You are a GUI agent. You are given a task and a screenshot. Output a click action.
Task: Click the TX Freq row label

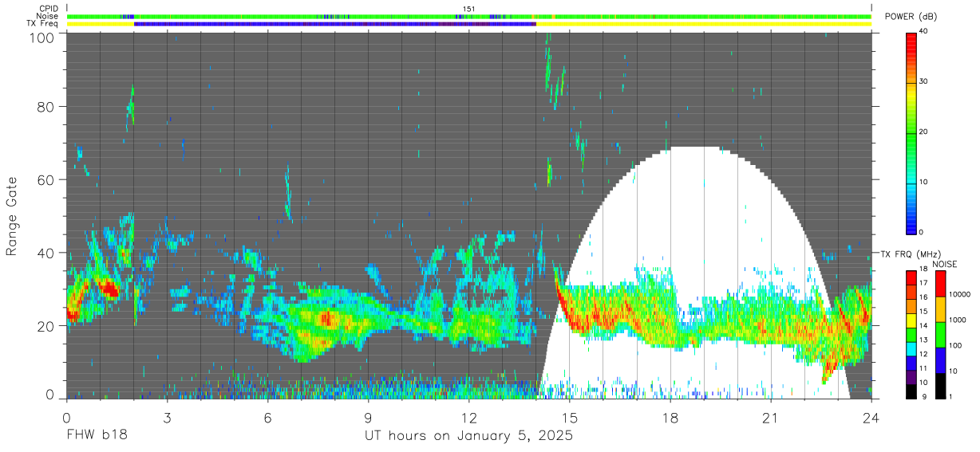coord(42,24)
